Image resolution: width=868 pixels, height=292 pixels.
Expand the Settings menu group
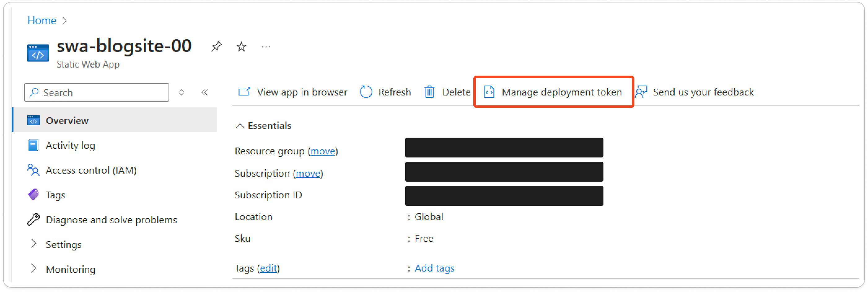click(33, 243)
